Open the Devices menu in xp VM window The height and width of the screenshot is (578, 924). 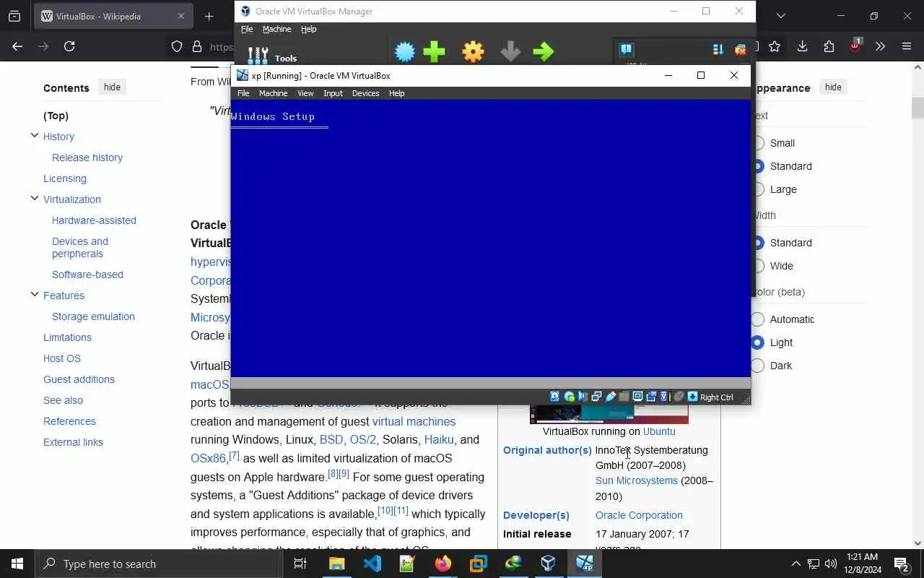pyautogui.click(x=365, y=93)
